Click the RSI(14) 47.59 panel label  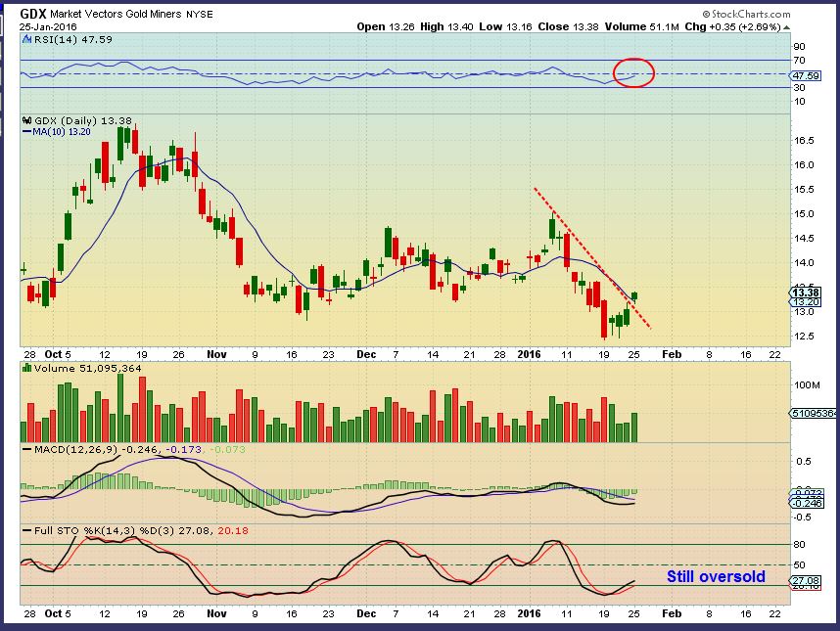[72, 39]
